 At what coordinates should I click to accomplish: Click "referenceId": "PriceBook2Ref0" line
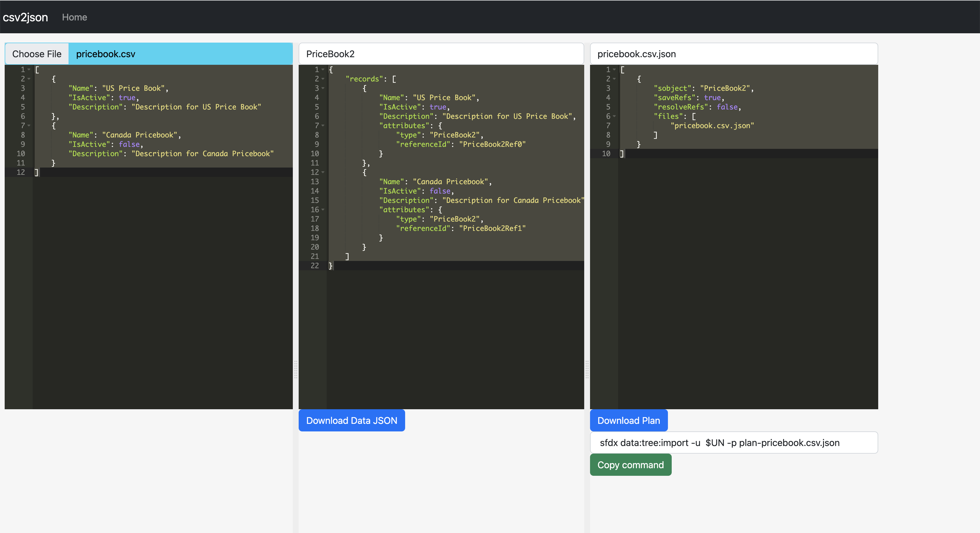click(x=461, y=144)
